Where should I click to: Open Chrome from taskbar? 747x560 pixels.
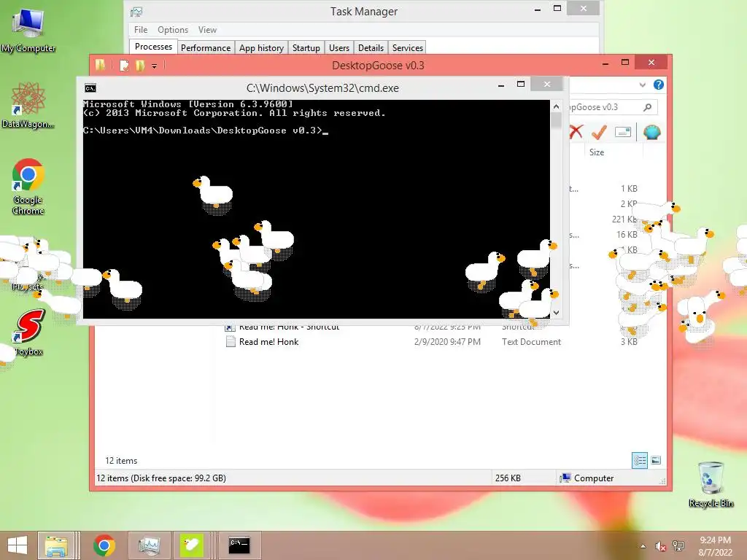[104, 545]
